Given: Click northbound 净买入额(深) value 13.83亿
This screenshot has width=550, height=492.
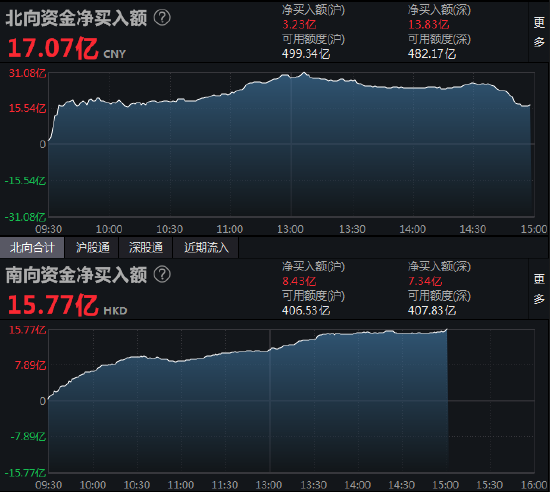Looking at the screenshot, I should click(429, 25).
